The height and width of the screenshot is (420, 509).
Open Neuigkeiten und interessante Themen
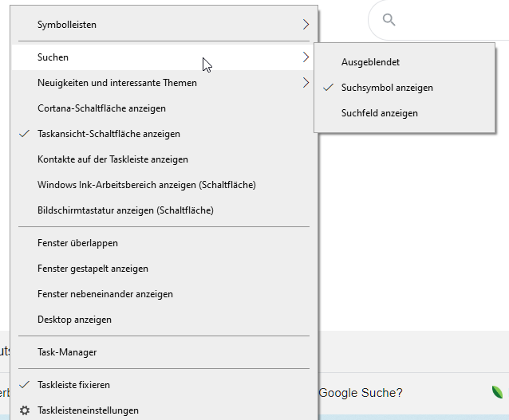point(164,83)
